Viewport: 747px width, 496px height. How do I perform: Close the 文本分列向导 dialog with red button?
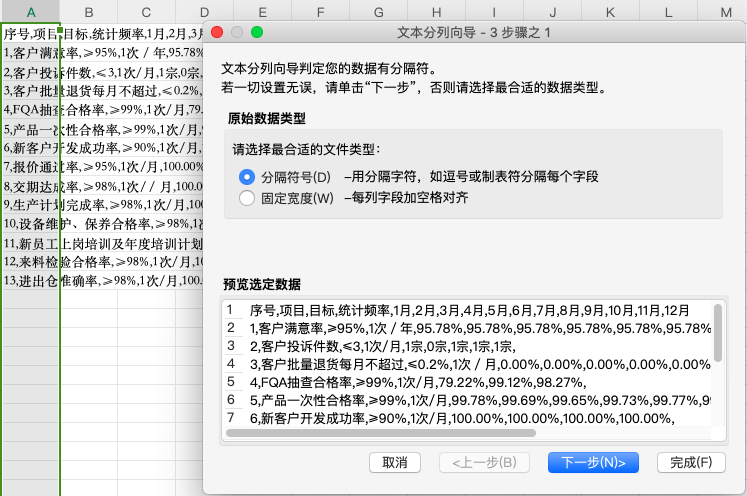(217, 32)
